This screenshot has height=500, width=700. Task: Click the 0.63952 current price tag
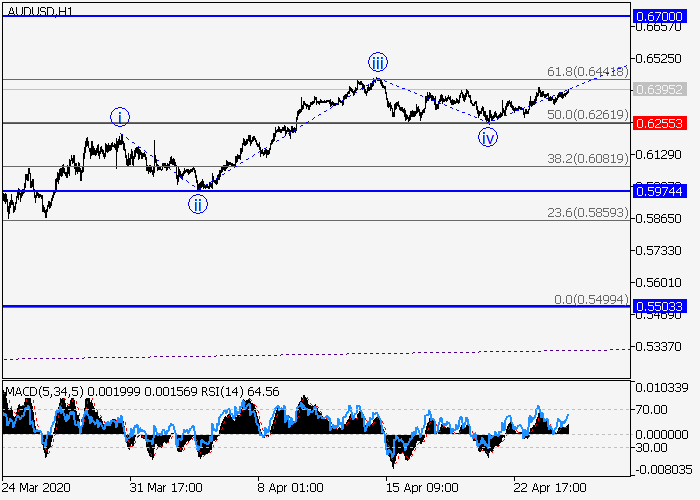pos(659,89)
